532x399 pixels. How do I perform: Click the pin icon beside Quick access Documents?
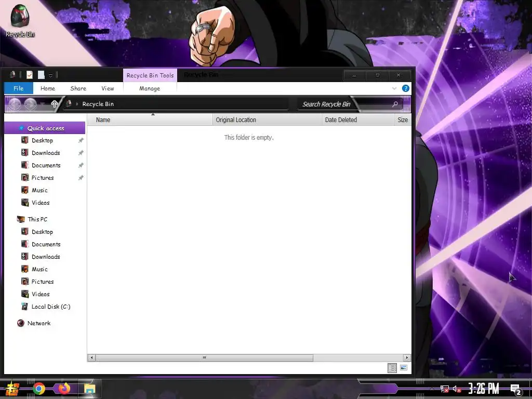[x=81, y=166]
